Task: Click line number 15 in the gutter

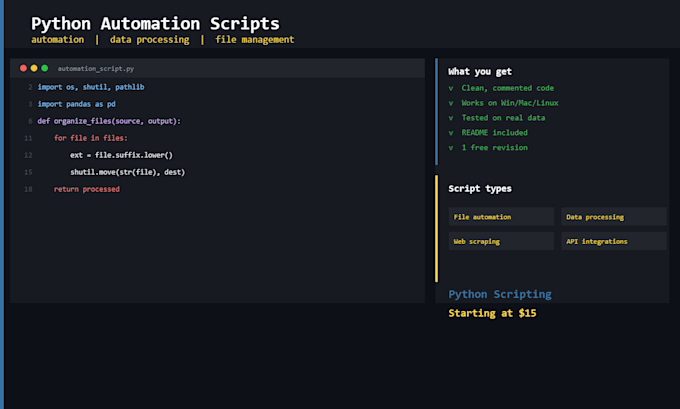Action: [x=28, y=172]
